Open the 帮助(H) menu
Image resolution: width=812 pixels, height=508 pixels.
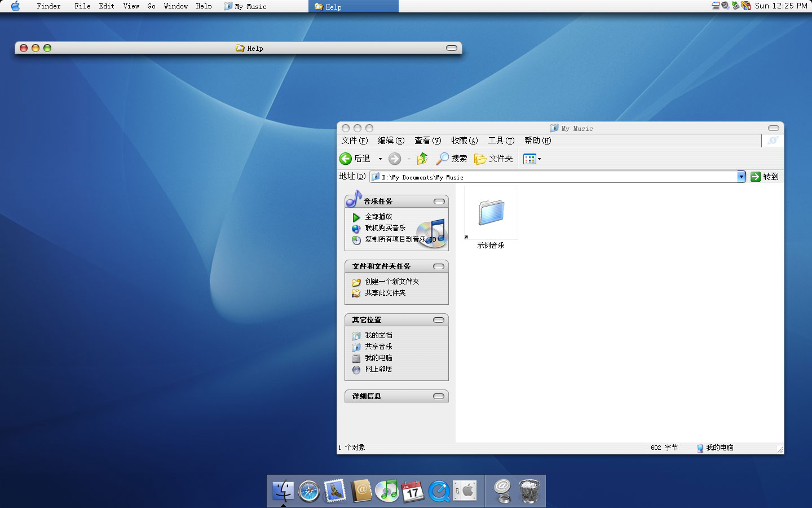(x=537, y=141)
